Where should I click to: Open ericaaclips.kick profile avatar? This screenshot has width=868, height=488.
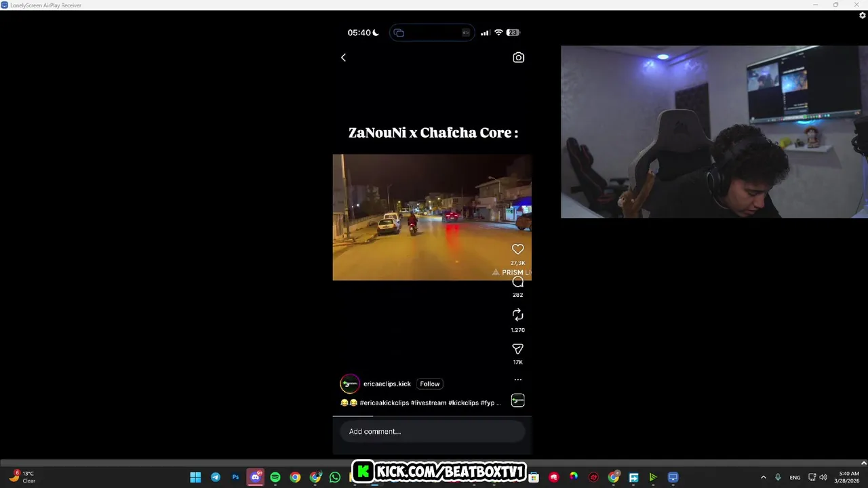click(349, 384)
